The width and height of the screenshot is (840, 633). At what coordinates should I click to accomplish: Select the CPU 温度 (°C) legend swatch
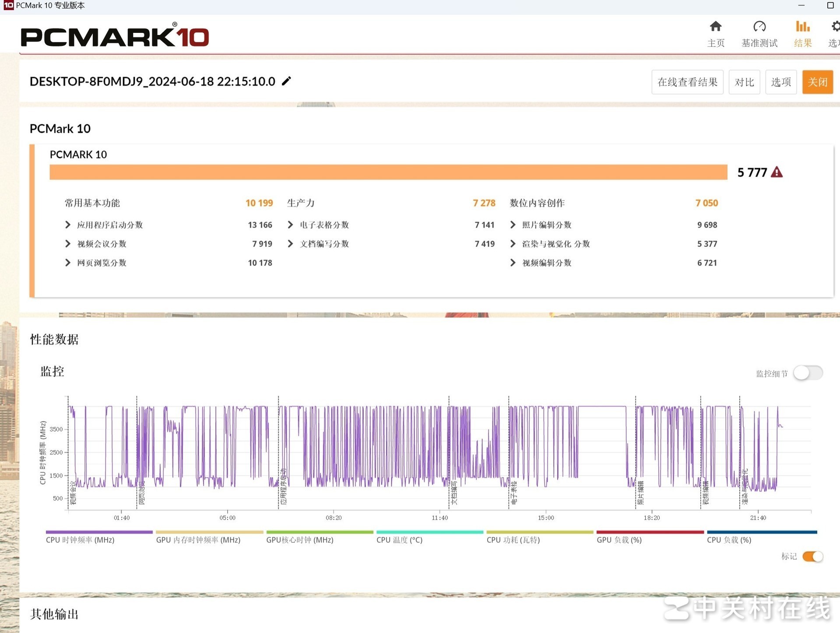pos(430,532)
